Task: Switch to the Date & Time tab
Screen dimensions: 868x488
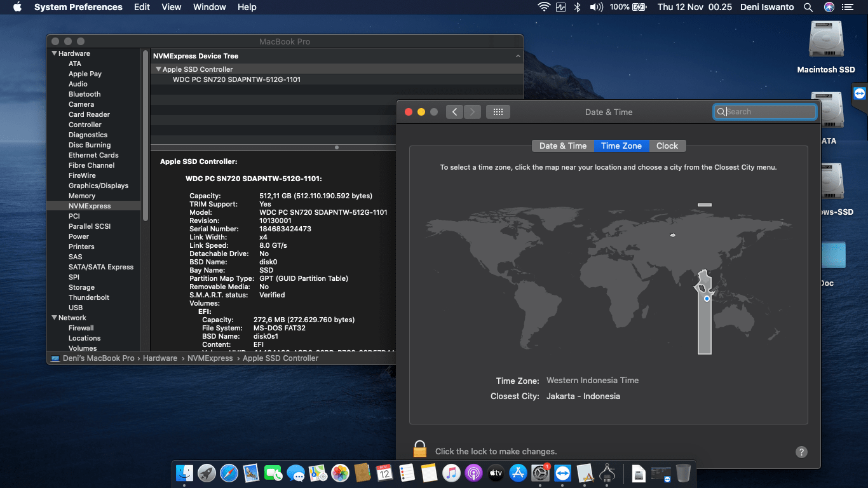Action: coord(563,146)
